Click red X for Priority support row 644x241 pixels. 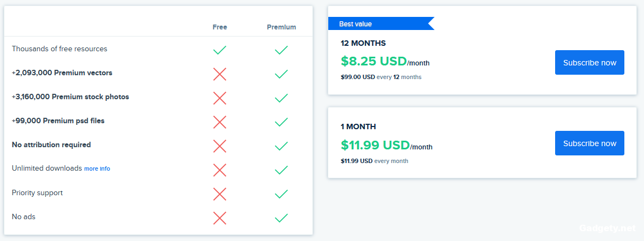(x=220, y=194)
